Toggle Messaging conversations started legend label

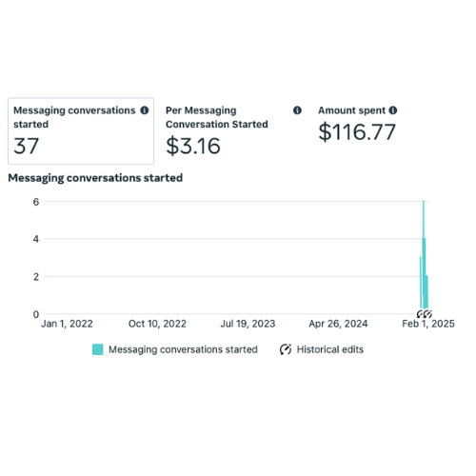coord(183,349)
